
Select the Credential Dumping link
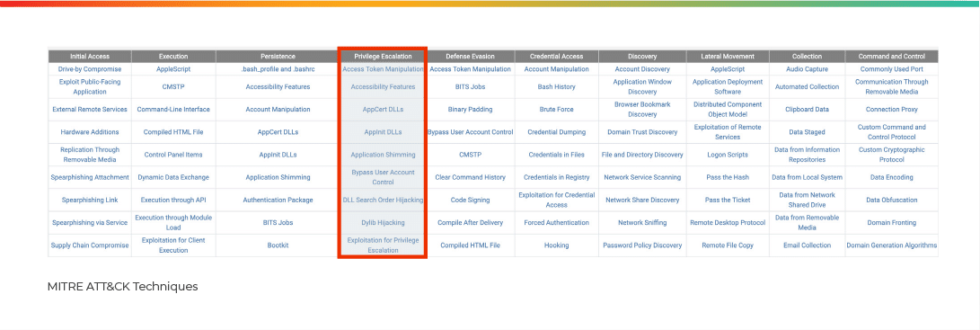(x=556, y=132)
